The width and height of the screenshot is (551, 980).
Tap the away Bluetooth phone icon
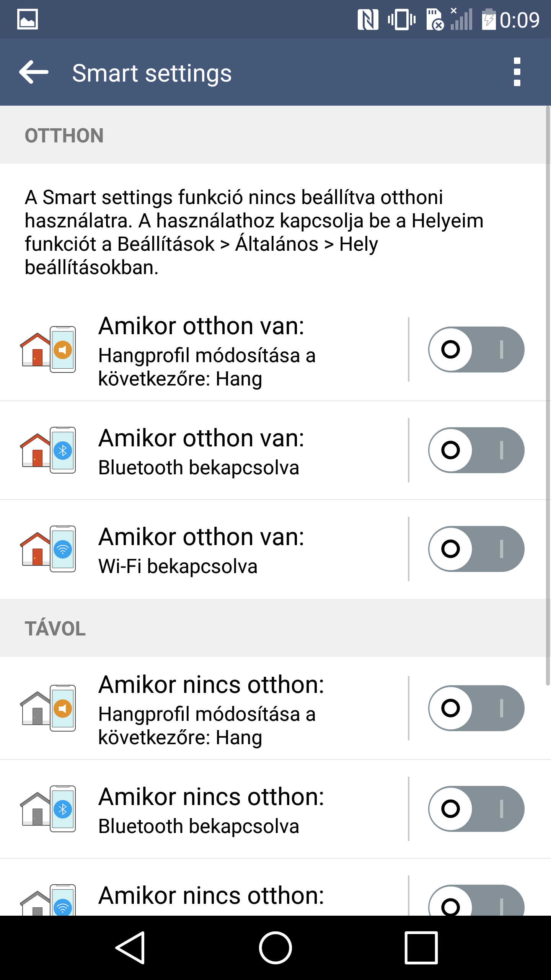coord(48,808)
